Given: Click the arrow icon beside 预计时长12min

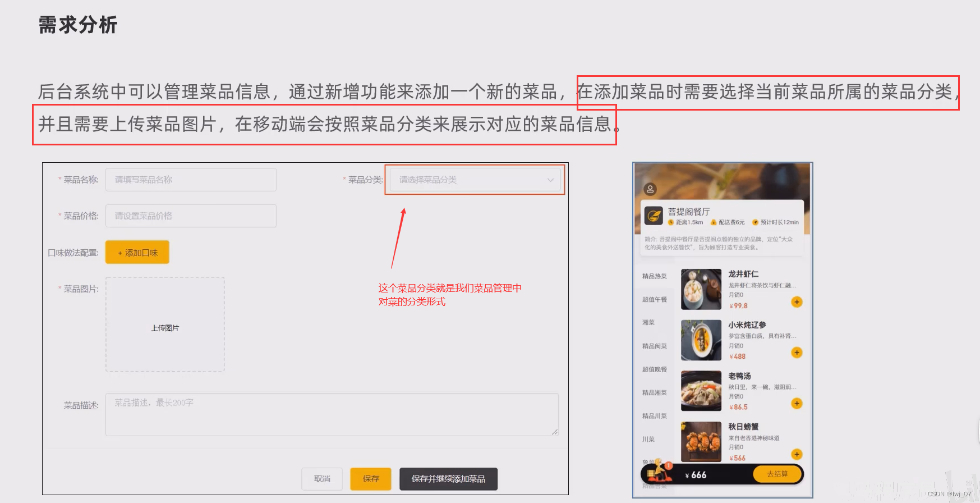Looking at the screenshot, I should (x=755, y=222).
